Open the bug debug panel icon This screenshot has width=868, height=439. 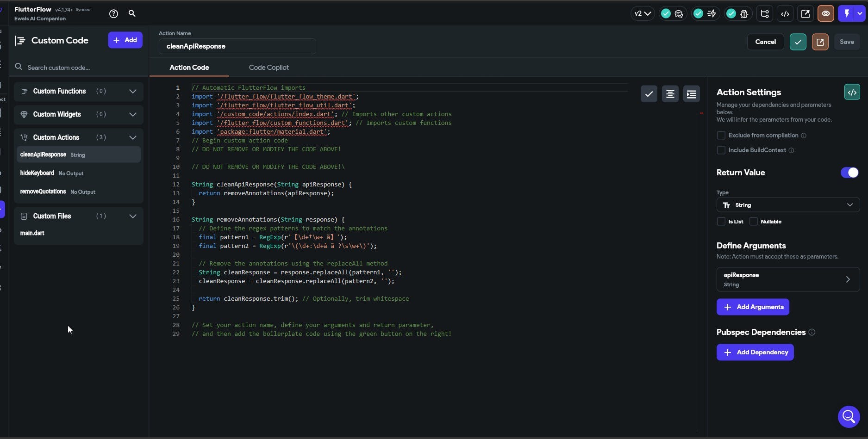click(744, 14)
